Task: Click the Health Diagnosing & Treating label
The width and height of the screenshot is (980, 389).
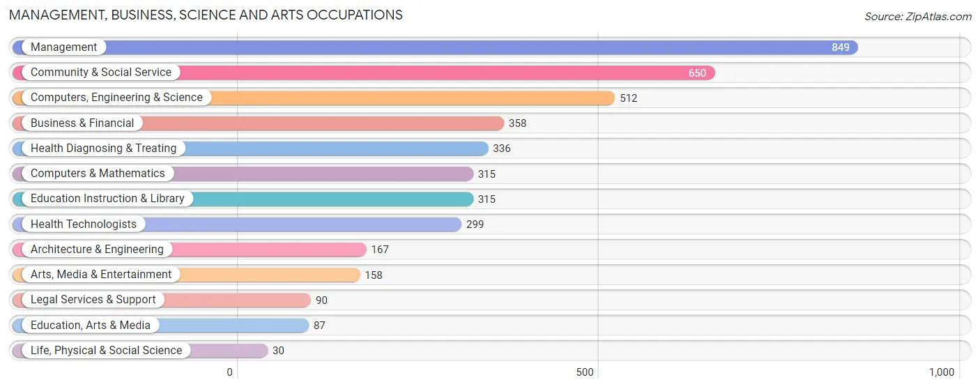Action: pos(103,148)
